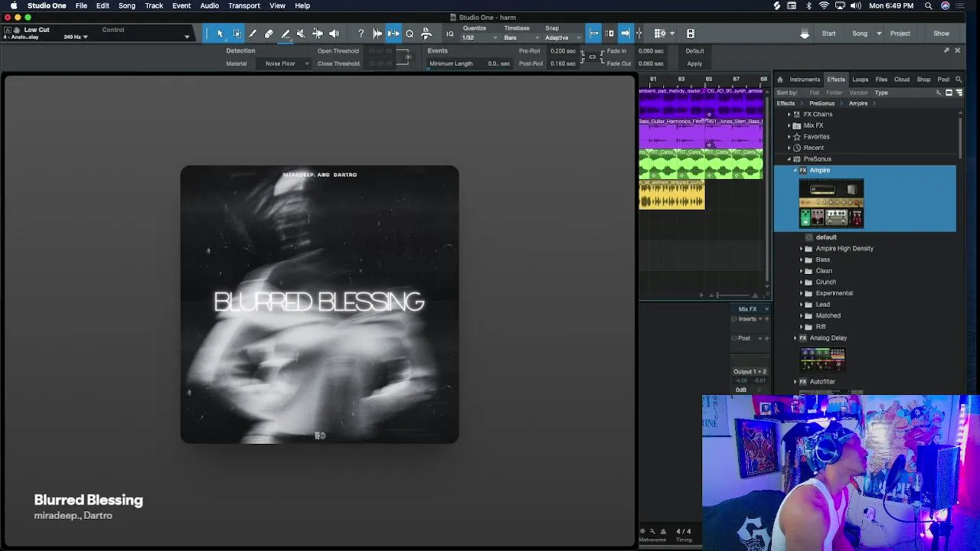Open the Audio menu
Viewport: 980px width, 551px height.
tap(209, 5)
